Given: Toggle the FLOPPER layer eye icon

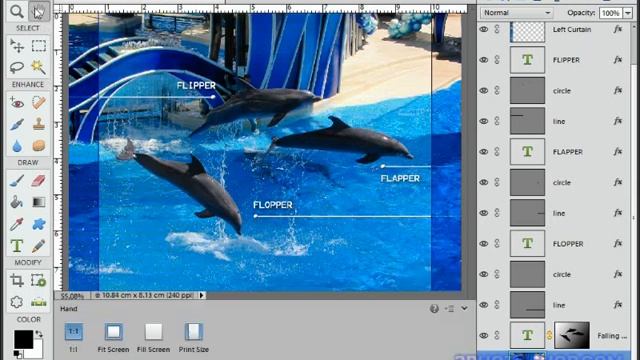Looking at the screenshot, I should pyautogui.click(x=484, y=244).
